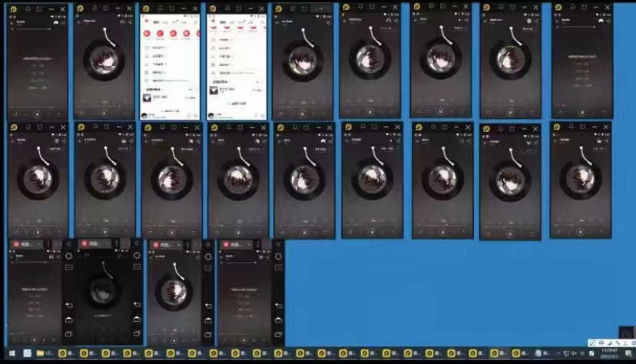This screenshot has height=364, width=636.
Task: Open playlist queue in first top-row player
Action: pos(59,114)
